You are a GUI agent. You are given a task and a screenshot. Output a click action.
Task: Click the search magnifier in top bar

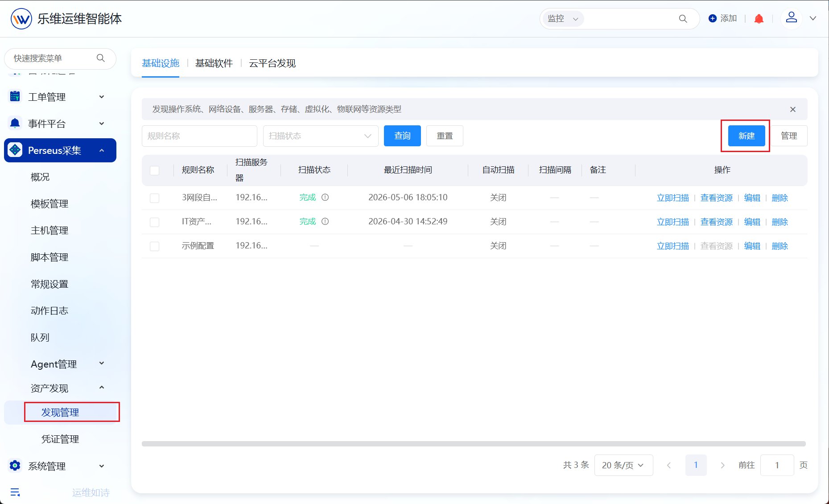683,19
